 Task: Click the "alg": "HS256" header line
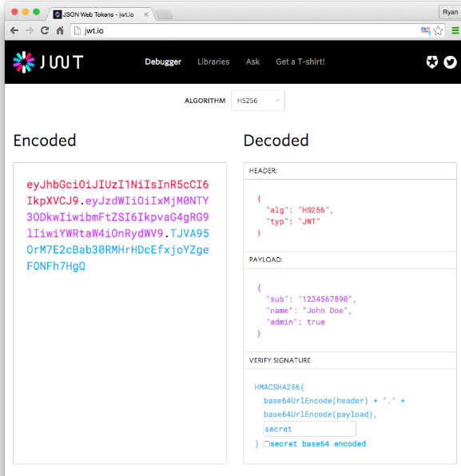pyautogui.click(x=300, y=210)
